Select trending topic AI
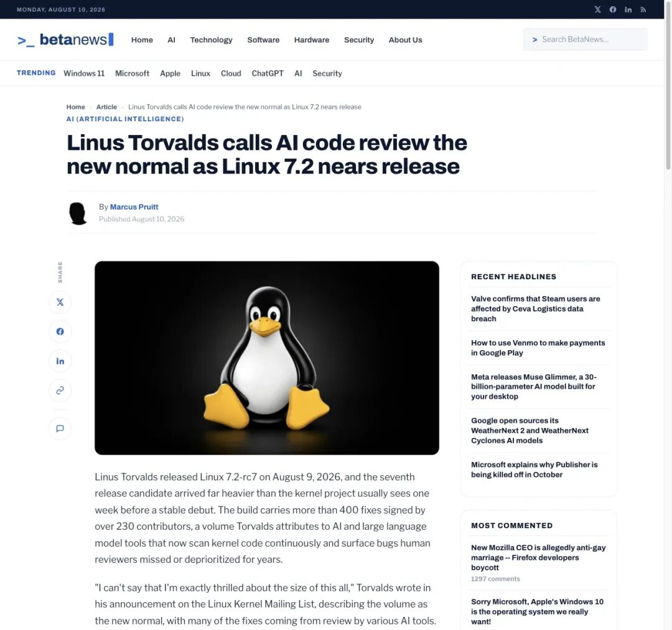 coord(298,73)
